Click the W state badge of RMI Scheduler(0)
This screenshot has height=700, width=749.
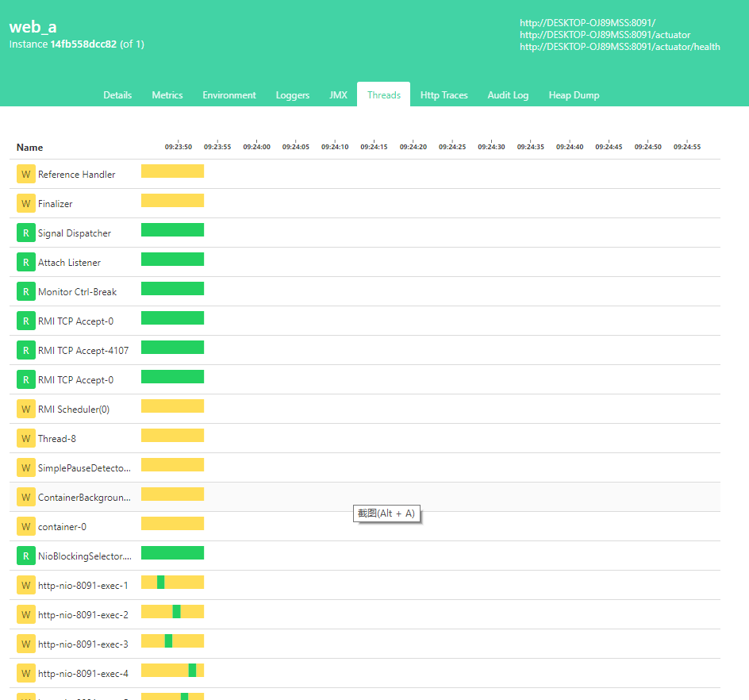[26, 410]
